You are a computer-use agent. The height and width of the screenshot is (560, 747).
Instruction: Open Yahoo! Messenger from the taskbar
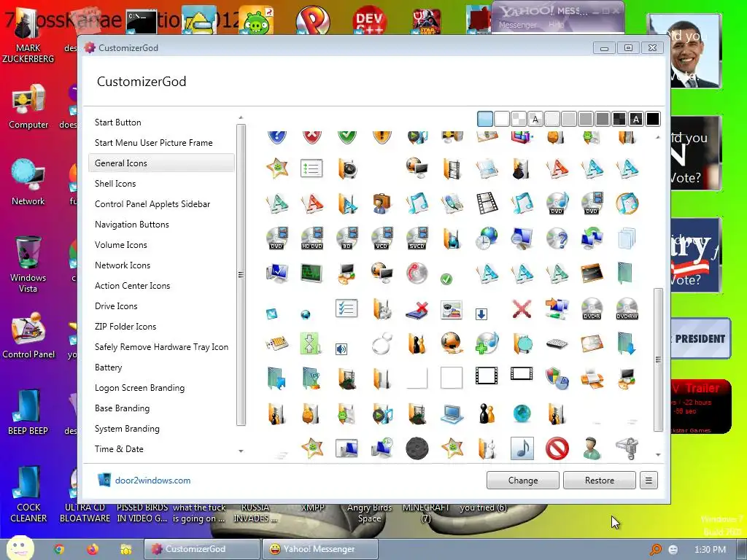(320, 549)
